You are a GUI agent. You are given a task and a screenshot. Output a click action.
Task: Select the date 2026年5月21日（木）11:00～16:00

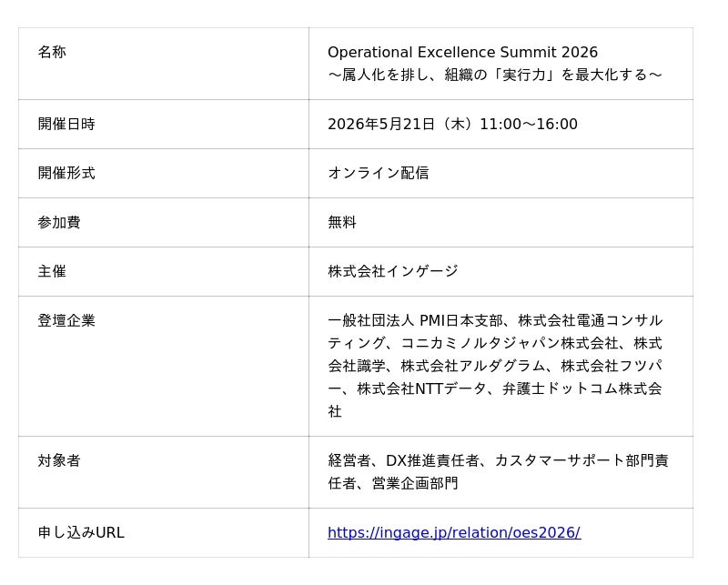[452, 125]
